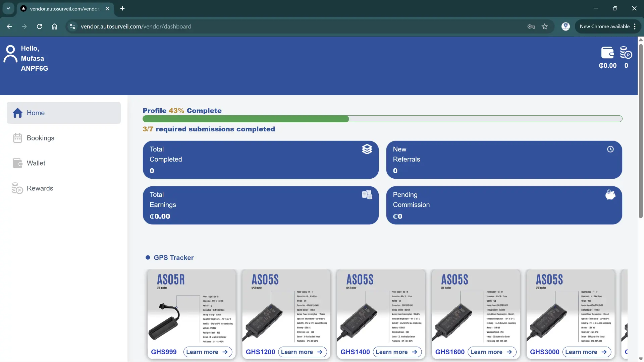Open the Total Completed stats card
This screenshot has width=644, height=362.
tap(261, 160)
